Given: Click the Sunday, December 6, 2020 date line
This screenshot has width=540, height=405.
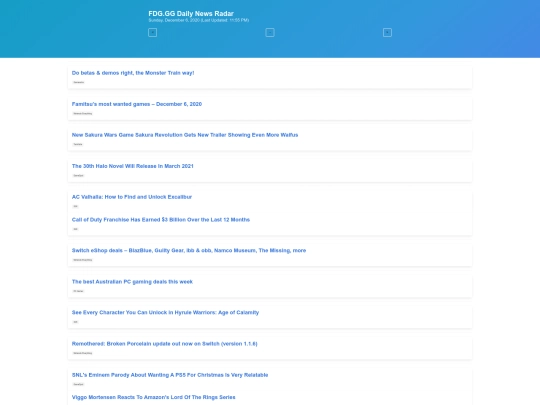Looking at the screenshot, I should [198, 20].
